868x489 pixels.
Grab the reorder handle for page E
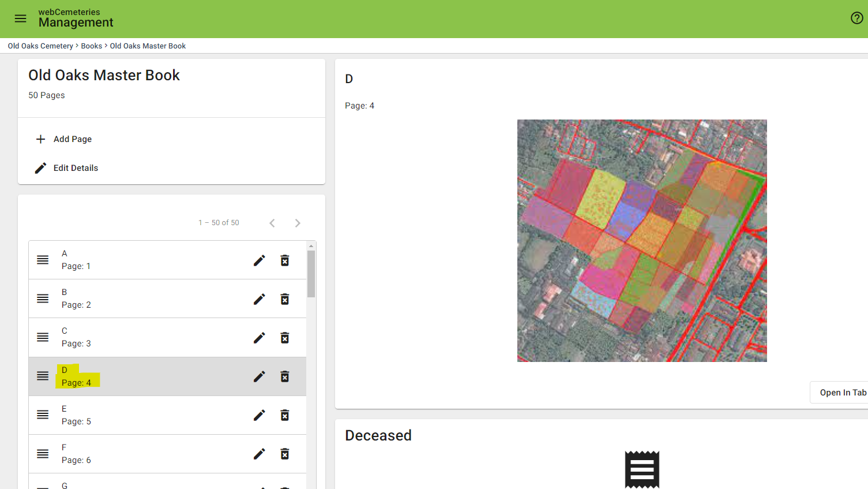pyautogui.click(x=43, y=415)
